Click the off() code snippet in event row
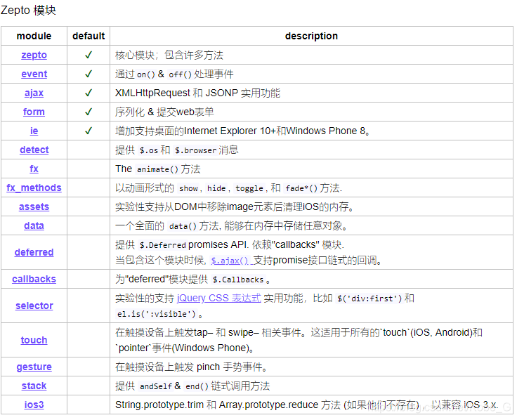517x420 pixels. [x=180, y=74]
